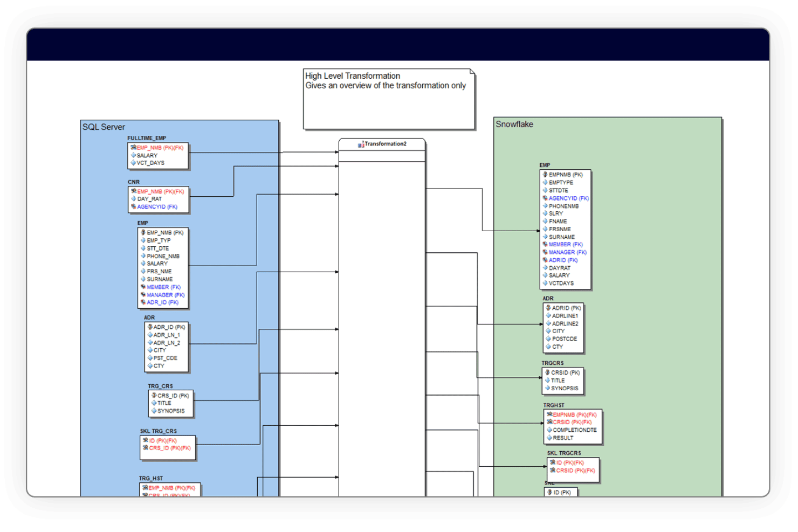Select the STTDTE column text
Image resolution: width=798 pixels, height=532 pixels.
tap(558, 191)
